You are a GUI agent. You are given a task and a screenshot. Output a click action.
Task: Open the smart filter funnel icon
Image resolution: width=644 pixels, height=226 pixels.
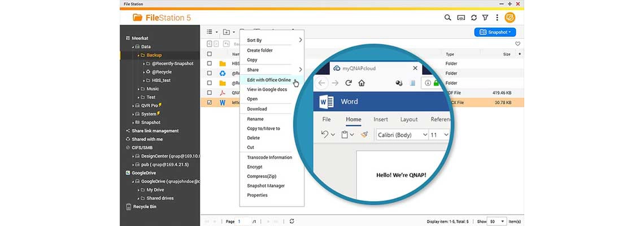point(485,18)
